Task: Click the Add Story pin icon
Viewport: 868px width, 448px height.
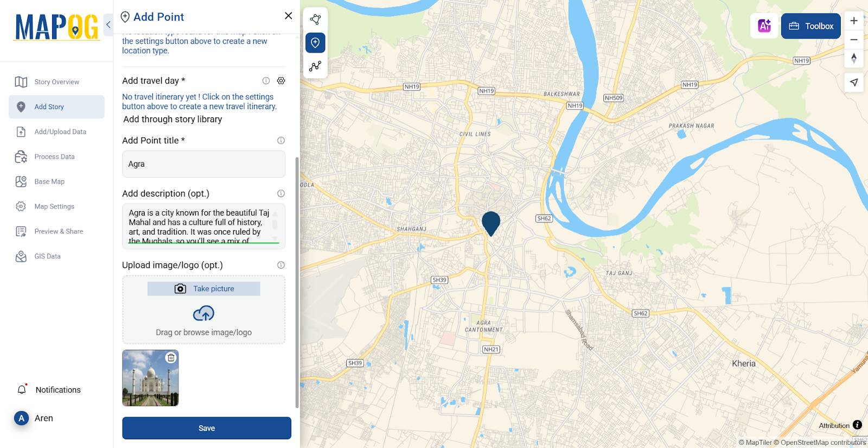Action: (21, 107)
